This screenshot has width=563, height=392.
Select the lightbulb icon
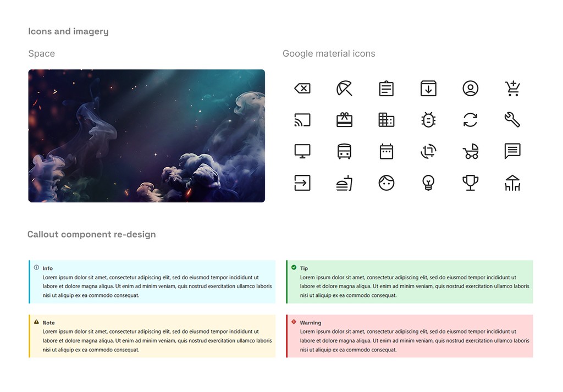tap(428, 183)
